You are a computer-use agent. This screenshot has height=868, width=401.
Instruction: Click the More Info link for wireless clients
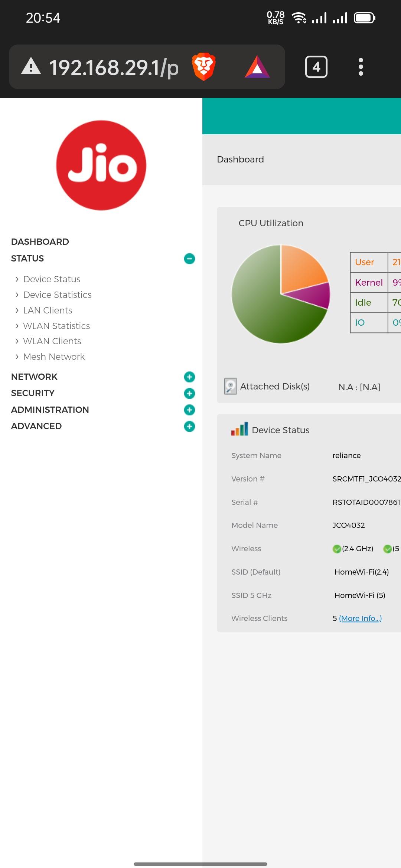tap(360, 618)
